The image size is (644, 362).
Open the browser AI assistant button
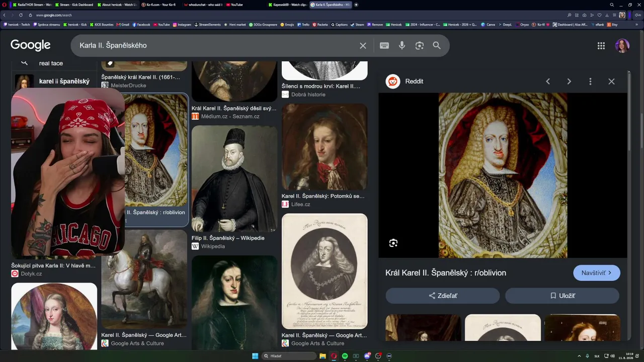click(638, 15)
